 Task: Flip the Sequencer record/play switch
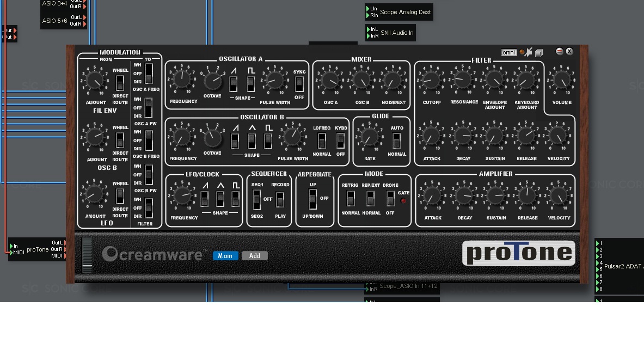(x=280, y=200)
